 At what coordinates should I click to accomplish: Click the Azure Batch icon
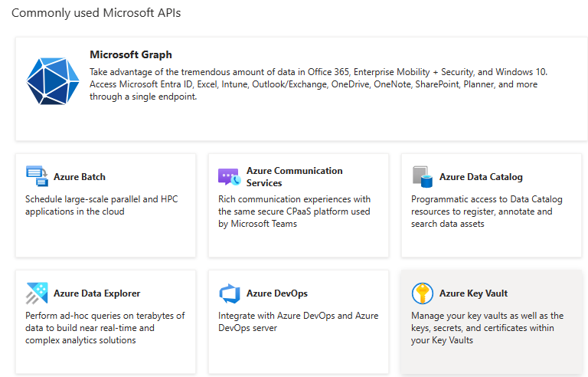tap(37, 176)
